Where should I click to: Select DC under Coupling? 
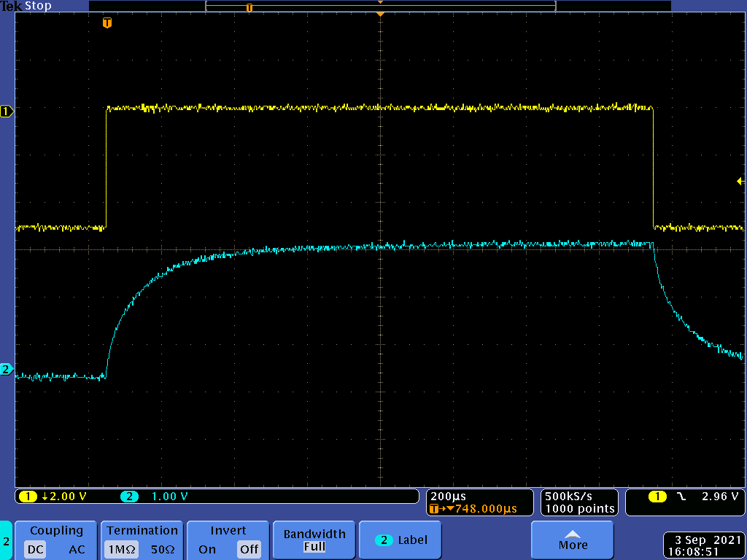35,549
